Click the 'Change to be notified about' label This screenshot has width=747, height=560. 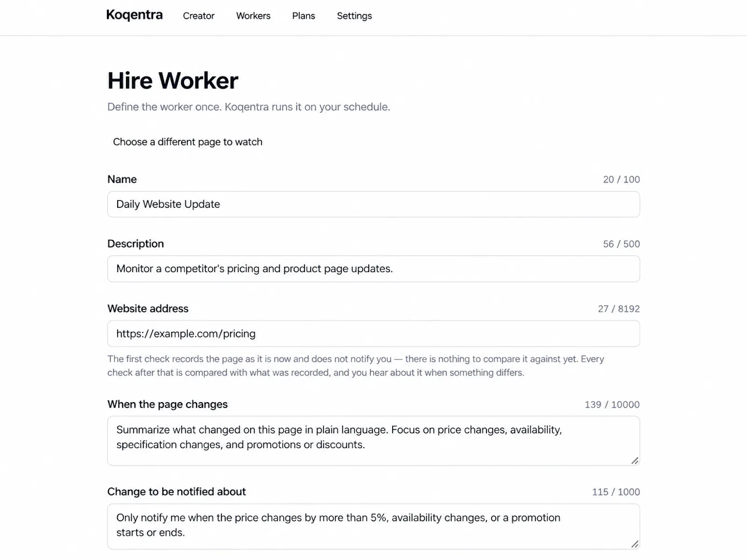coord(176,491)
